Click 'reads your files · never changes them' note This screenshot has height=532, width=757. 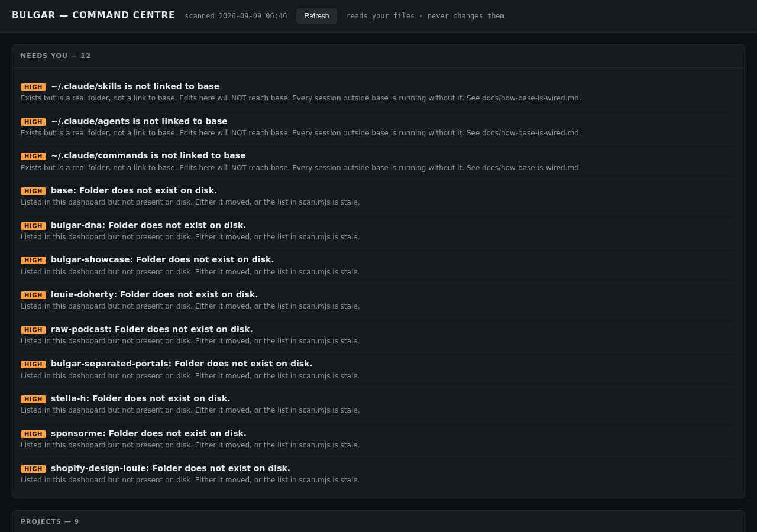(425, 16)
